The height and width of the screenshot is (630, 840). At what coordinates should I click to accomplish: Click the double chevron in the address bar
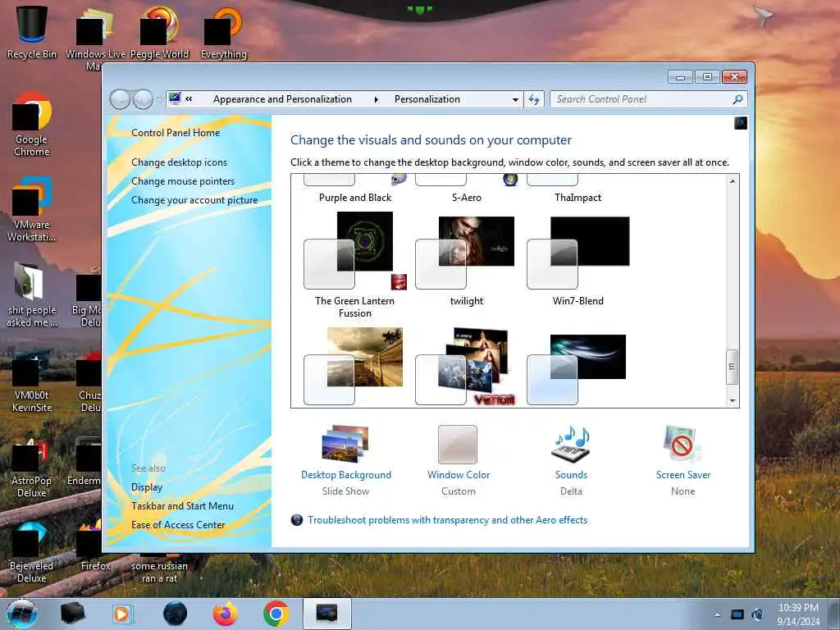[x=189, y=99]
